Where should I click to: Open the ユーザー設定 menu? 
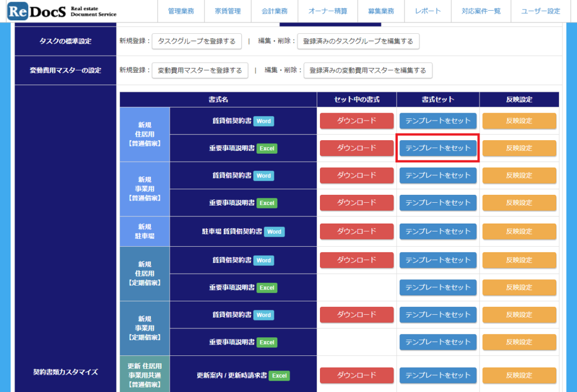(540, 11)
